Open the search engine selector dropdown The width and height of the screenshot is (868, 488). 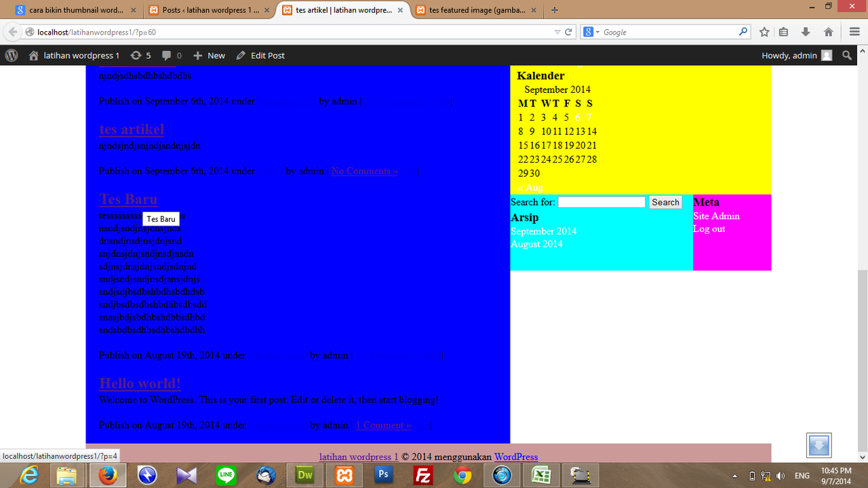pyautogui.click(x=591, y=32)
